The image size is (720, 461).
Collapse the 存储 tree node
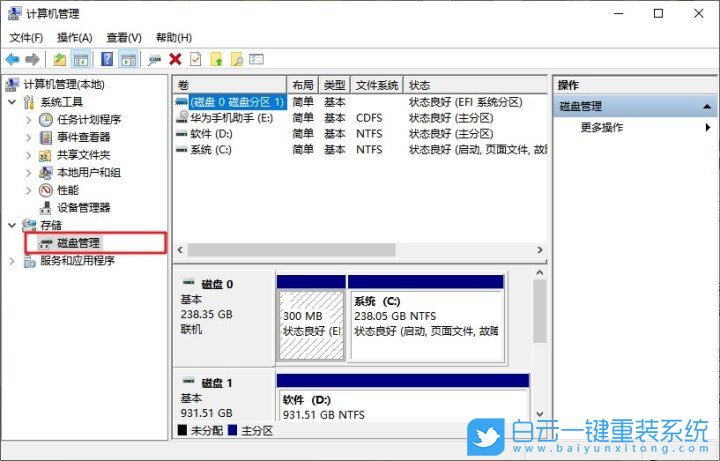point(12,225)
